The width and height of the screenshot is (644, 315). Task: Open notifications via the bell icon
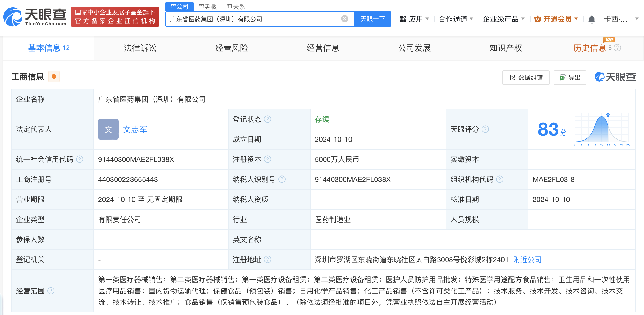tap(592, 19)
